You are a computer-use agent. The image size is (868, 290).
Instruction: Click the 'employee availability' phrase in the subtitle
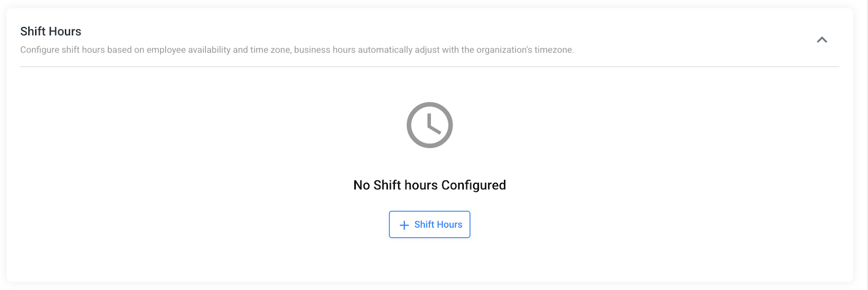[x=188, y=50]
